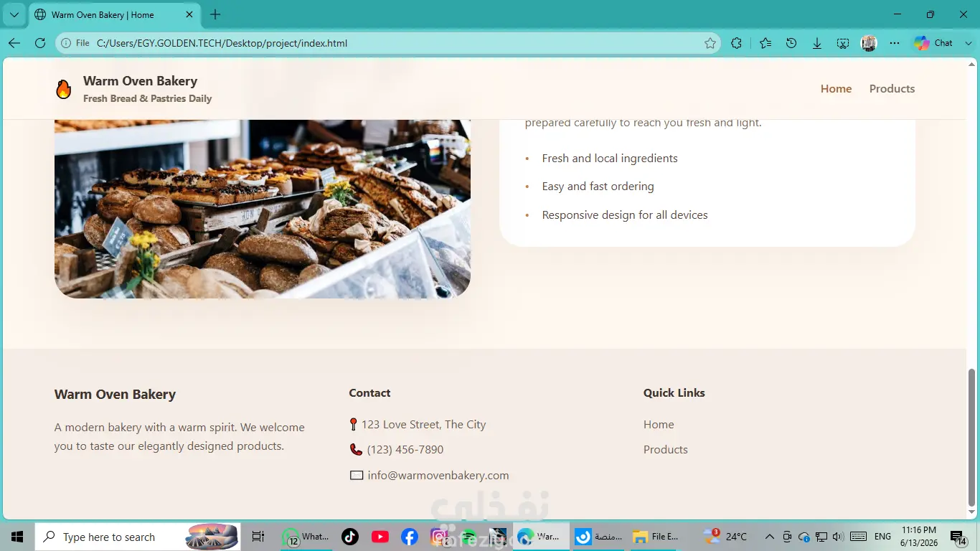Launch Instagram from the taskbar
The width and height of the screenshot is (980, 551).
[439, 537]
